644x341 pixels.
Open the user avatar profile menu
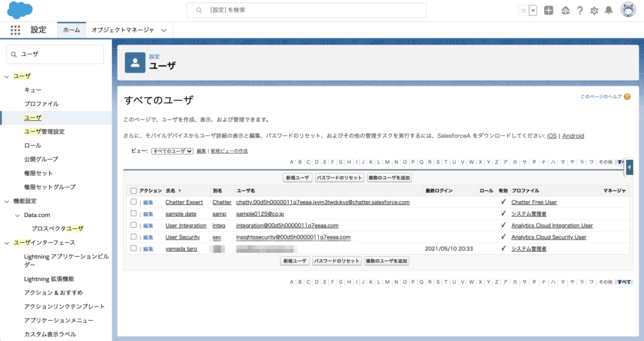pos(628,10)
